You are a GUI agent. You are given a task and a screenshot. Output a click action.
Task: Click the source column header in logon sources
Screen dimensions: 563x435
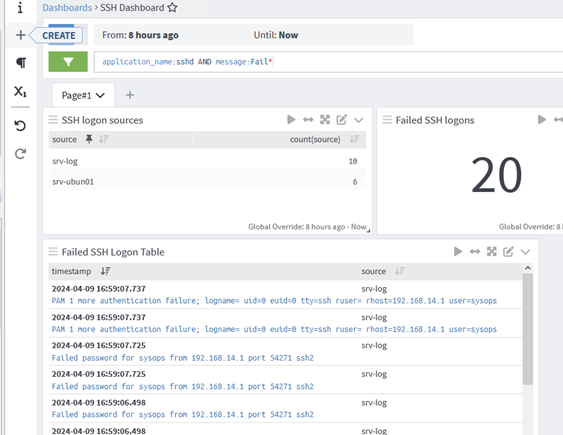click(64, 139)
